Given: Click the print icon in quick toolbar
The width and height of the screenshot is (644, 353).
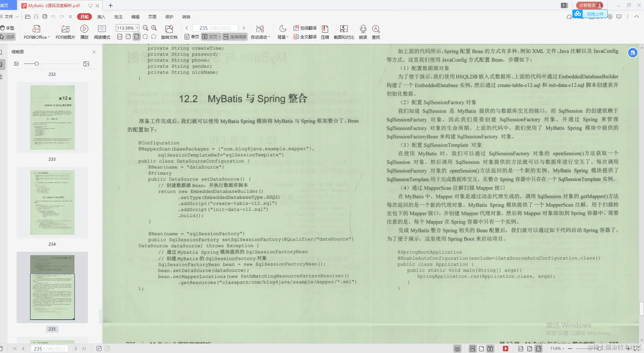Looking at the screenshot, I should coord(45,17).
